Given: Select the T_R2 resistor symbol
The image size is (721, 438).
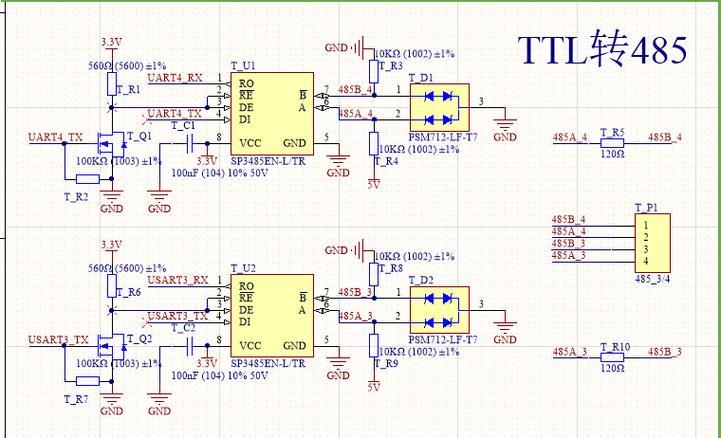Looking at the screenshot, I should click(88, 179).
